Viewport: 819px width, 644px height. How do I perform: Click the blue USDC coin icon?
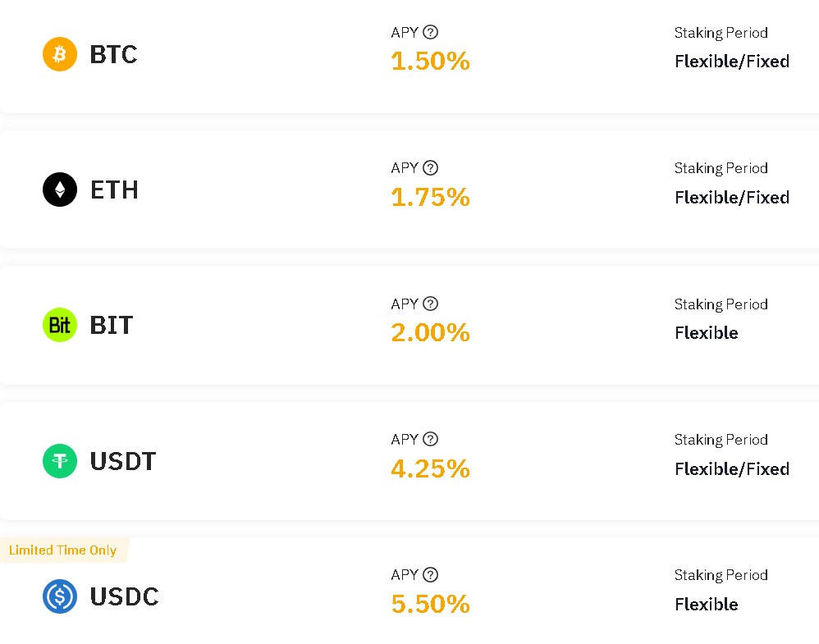[60, 596]
